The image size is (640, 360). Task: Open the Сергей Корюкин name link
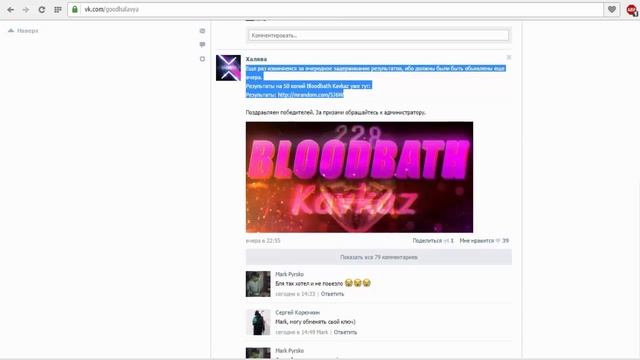pos(298,313)
